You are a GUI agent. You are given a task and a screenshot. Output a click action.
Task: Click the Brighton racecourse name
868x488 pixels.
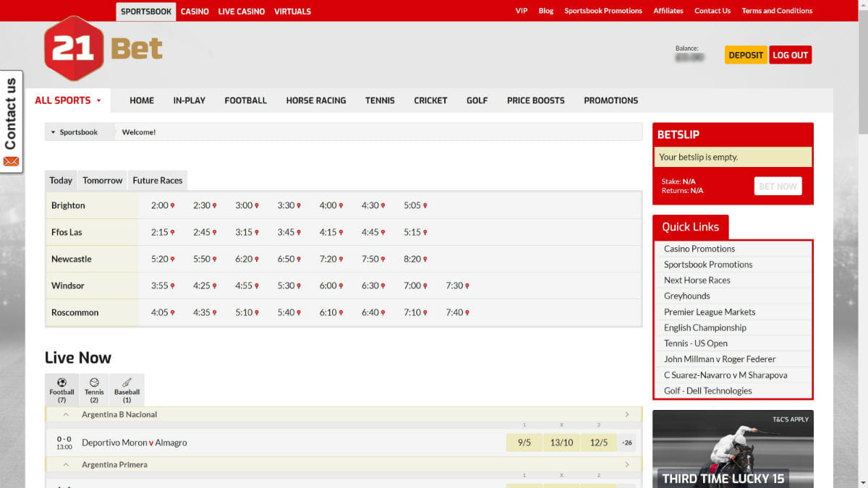click(x=68, y=206)
